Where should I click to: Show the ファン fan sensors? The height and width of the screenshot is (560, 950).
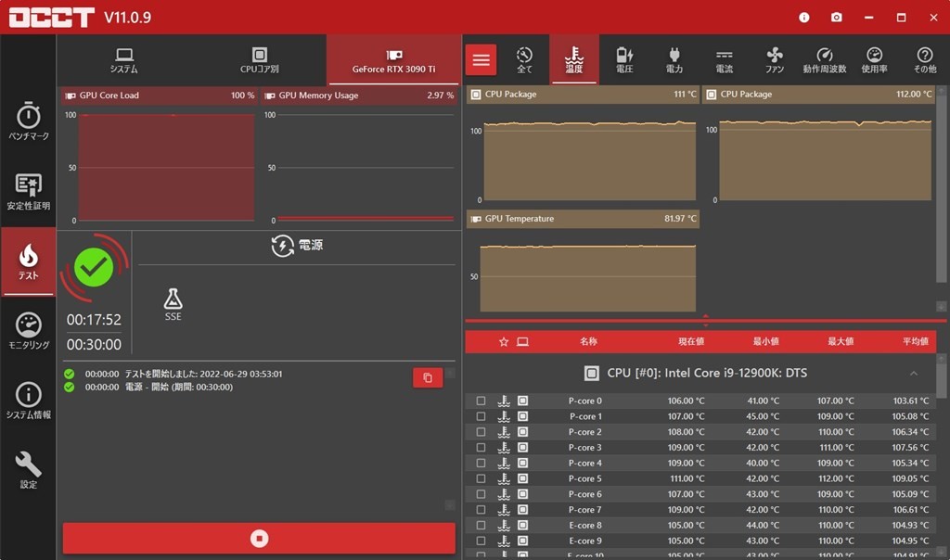(x=775, y=60)
